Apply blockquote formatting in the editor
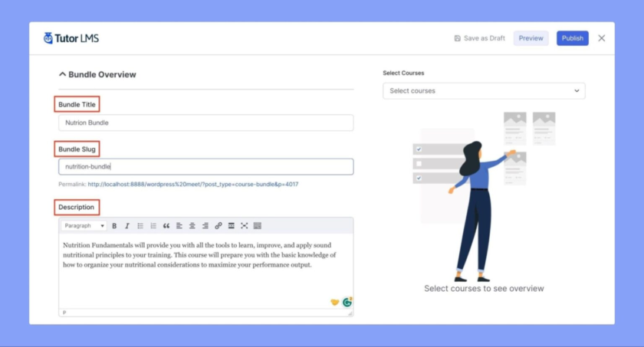This screenshot has height=347, width=644. (x=166, y=226)
